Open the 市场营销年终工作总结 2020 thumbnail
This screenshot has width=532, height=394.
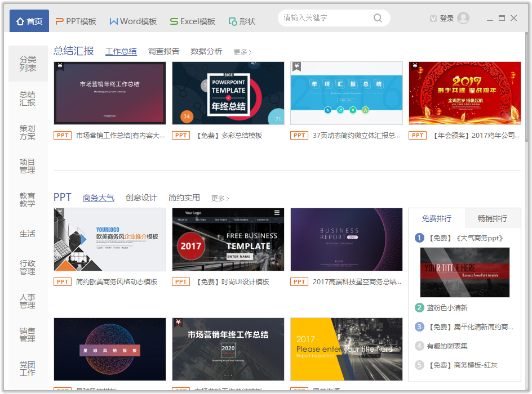click(228, 350)
